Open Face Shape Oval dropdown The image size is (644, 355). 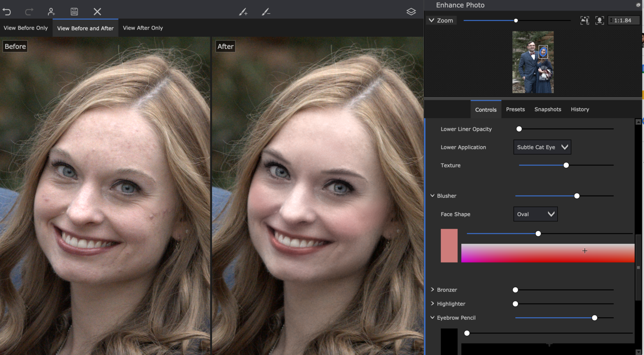pos(535,214)
